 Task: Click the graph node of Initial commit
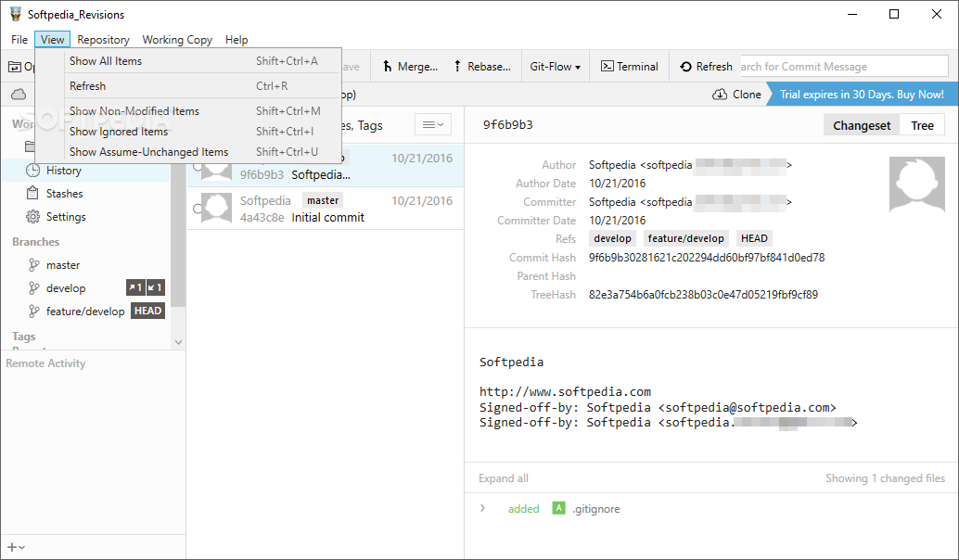(x=197, y=209)
